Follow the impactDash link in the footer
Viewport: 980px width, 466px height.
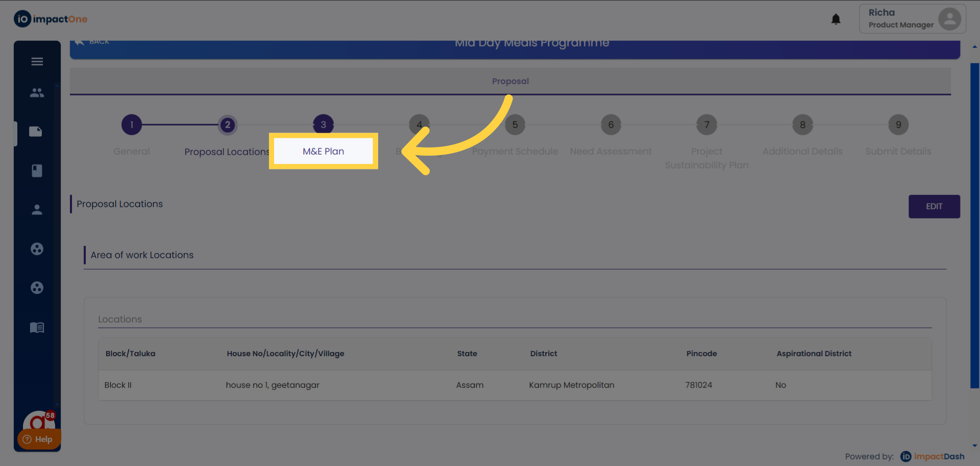coord(933,456)
